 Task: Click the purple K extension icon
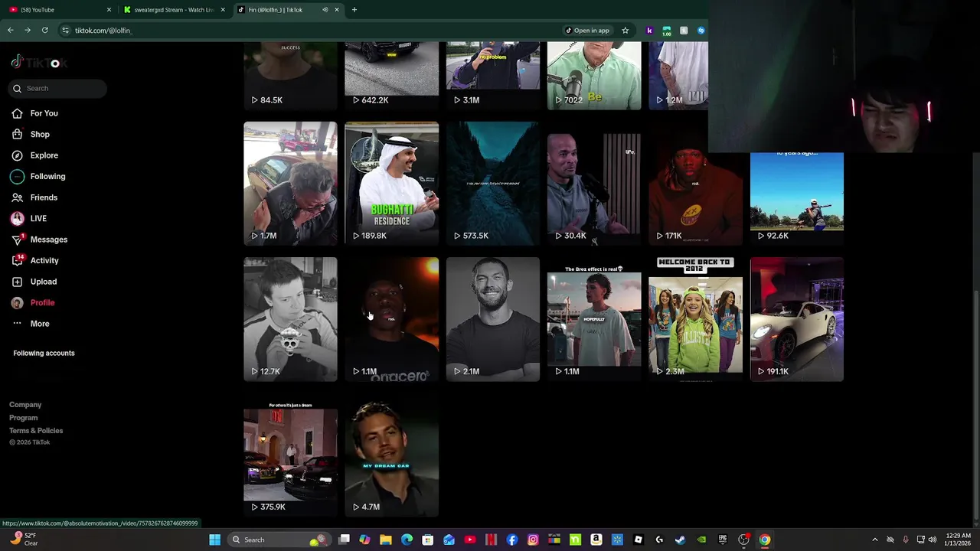point(650,31)
